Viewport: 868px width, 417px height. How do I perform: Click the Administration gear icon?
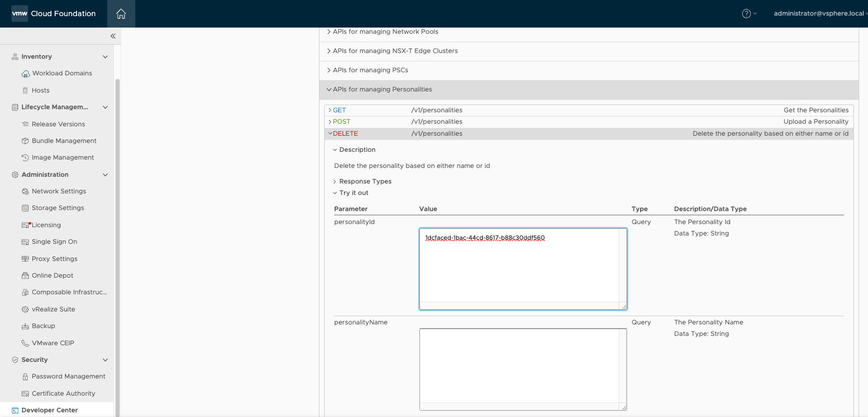[x=15, y=175]
